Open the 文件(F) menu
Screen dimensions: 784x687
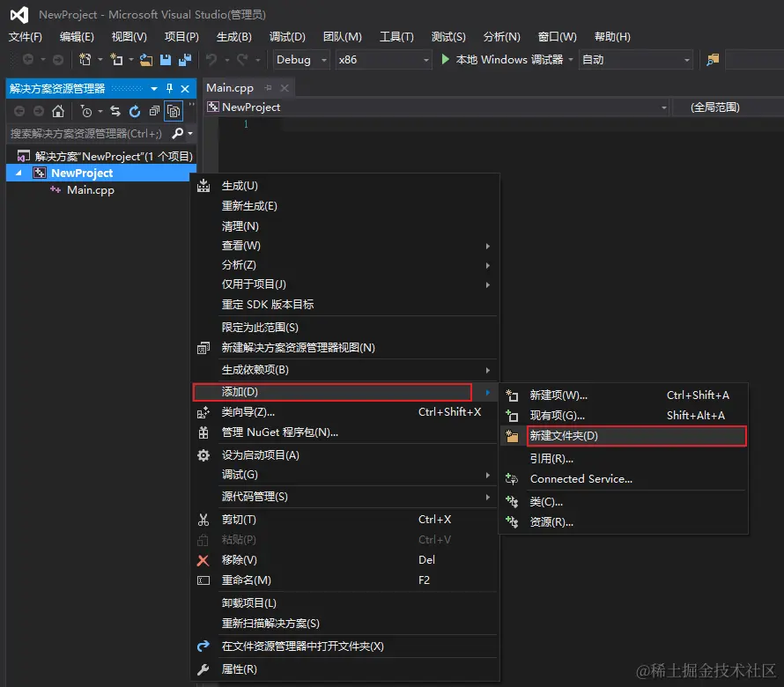(26, 36)
